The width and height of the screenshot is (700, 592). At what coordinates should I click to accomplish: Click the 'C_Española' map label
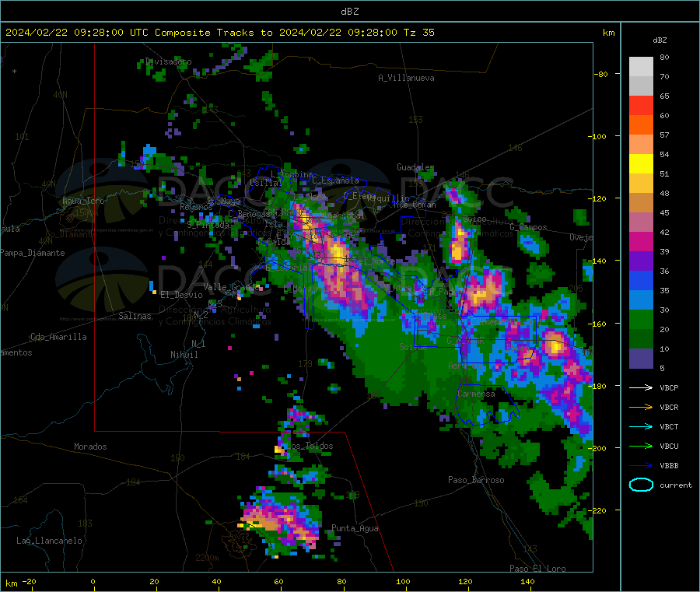tap(335, 180)
